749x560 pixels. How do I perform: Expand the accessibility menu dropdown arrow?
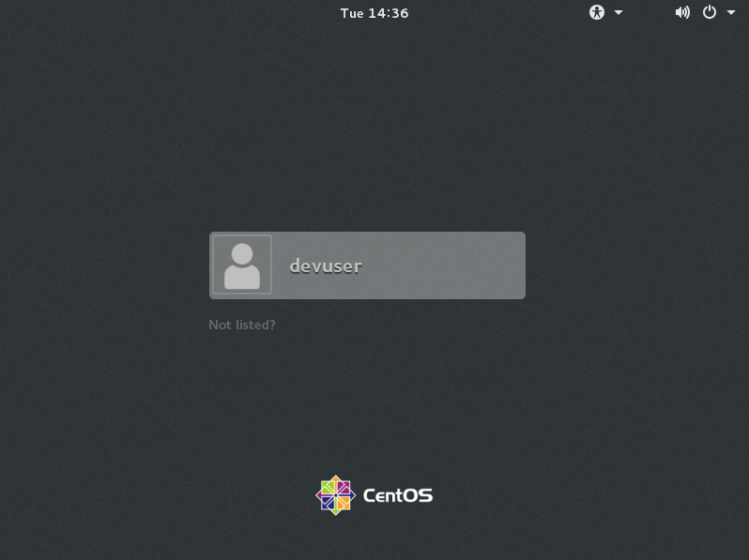point(619,12)
